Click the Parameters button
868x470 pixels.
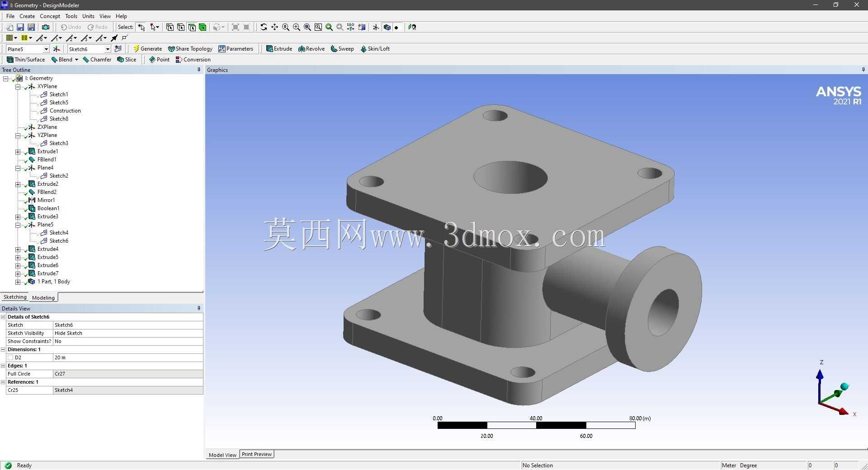tap(236, 49)
